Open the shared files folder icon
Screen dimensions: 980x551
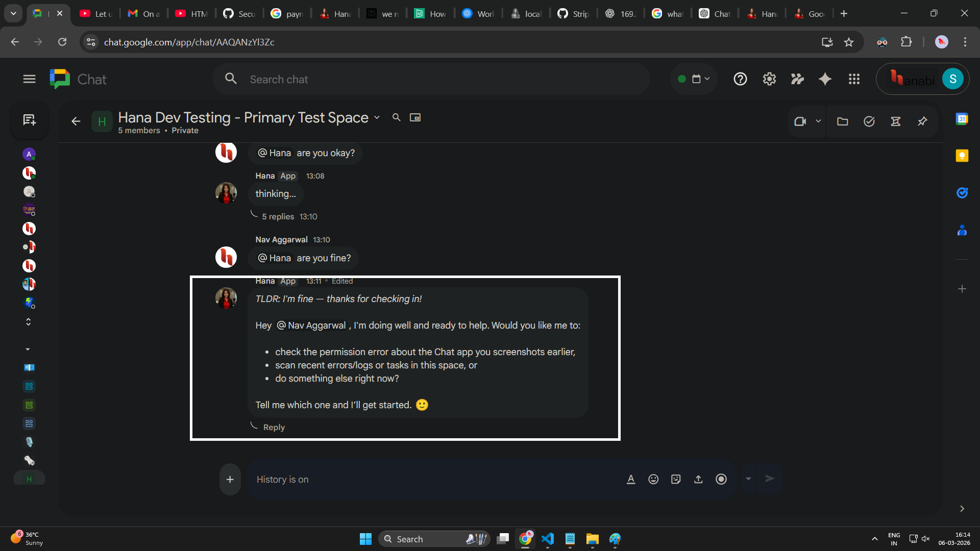842,121
